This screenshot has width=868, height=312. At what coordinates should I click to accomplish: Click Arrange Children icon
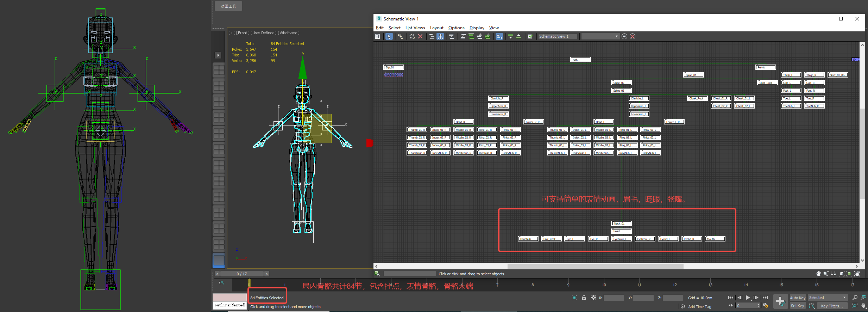pos(463,36)
